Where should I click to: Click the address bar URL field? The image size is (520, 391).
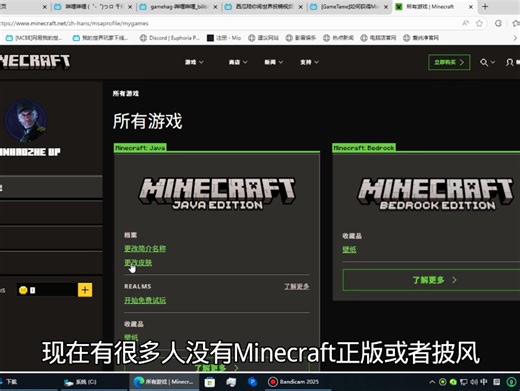227,23
